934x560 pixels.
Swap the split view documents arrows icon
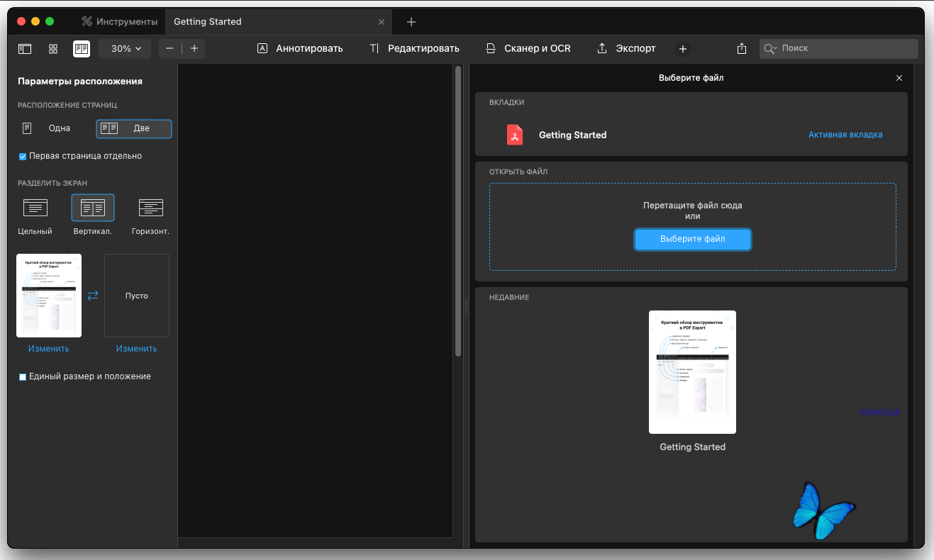click(x=93, y=296)
